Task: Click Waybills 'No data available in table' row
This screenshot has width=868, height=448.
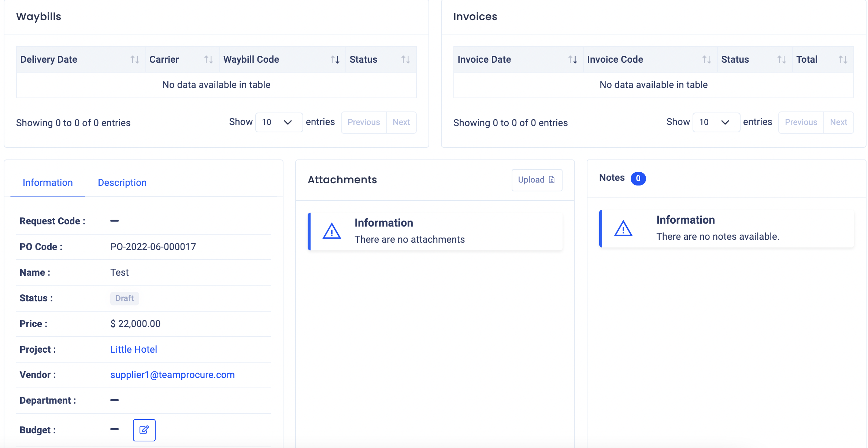Action: pyautogui.click(x=216, y=85)
